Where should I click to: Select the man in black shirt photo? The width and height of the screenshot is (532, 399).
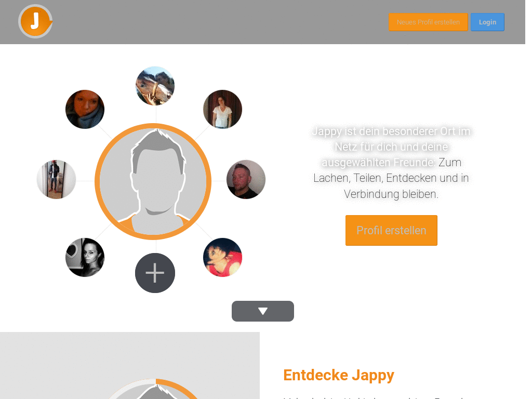(x=246, y=179)
